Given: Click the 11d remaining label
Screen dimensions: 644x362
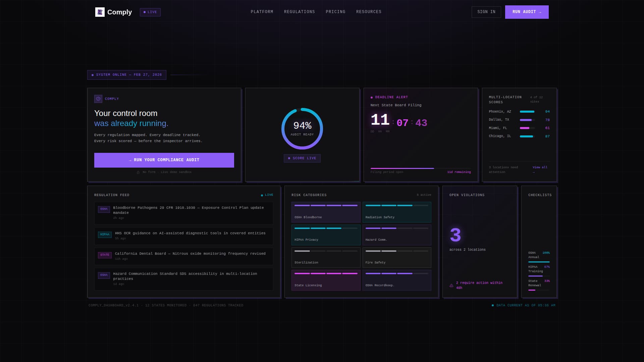Looking at the screenshot, I should pyautogui.click(x=459, y=172).
